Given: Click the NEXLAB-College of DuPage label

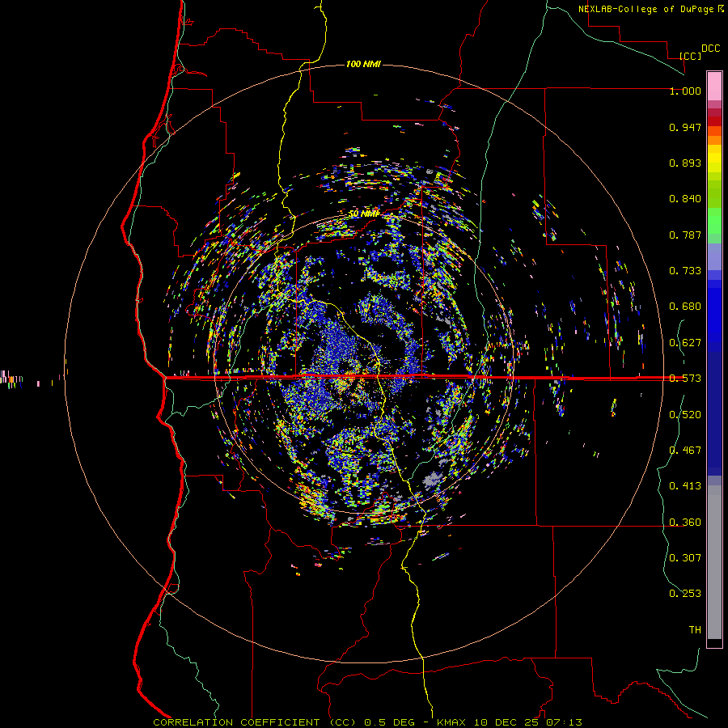Looking at the screenshot, I should 646,9.
